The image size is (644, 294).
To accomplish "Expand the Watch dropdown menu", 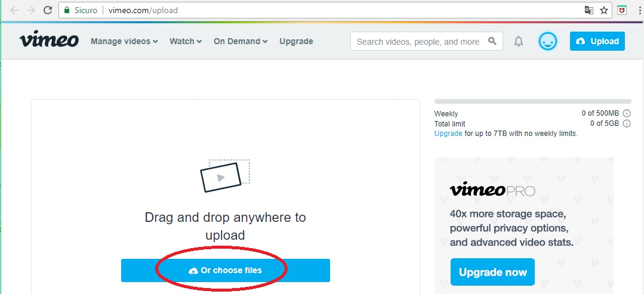I will (186, 41).
